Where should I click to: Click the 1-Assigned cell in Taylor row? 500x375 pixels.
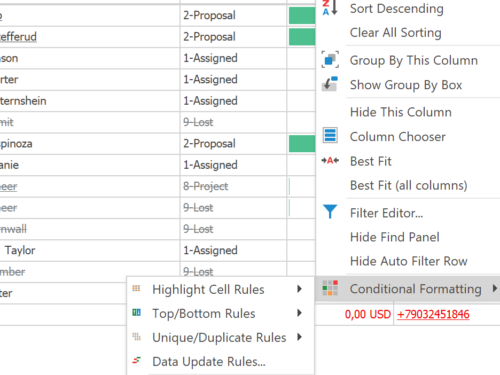tap(233, 250)
